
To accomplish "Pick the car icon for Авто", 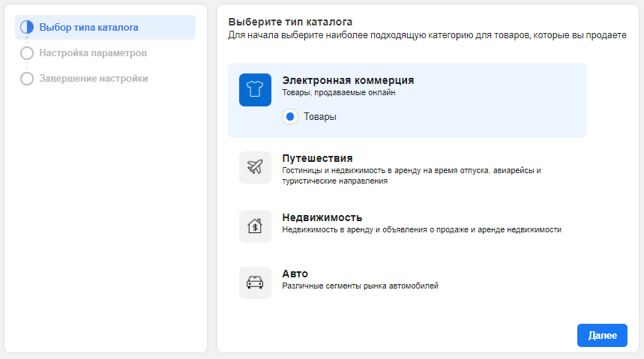I will [255, 283].
